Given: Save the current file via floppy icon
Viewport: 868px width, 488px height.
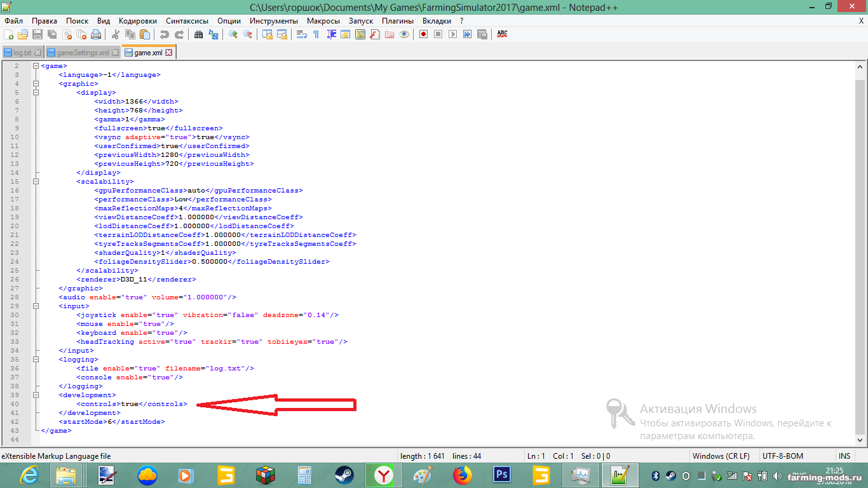Looking at the screenshot, I should [x=37, y=34].
